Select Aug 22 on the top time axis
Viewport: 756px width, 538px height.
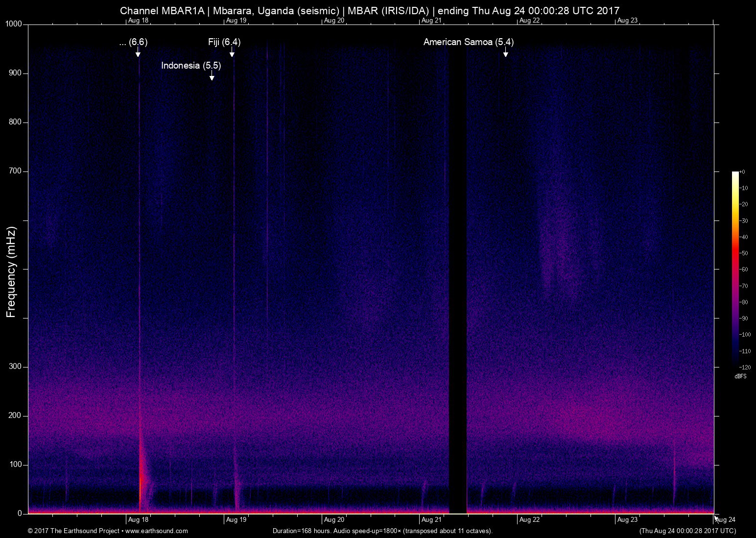pyautogui.click(x=529, y=21)
